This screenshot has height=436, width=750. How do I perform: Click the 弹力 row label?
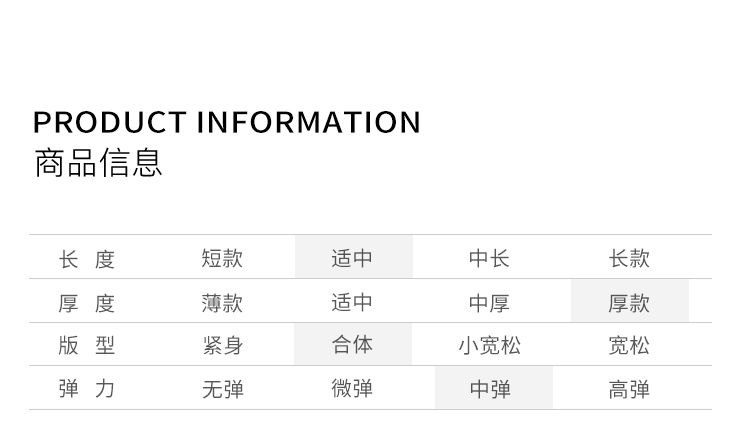click(87, 388)
